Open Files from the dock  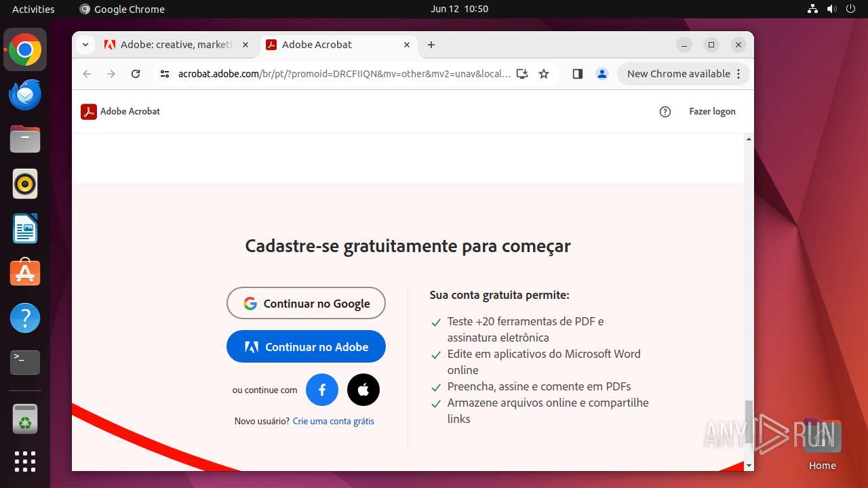25,140
